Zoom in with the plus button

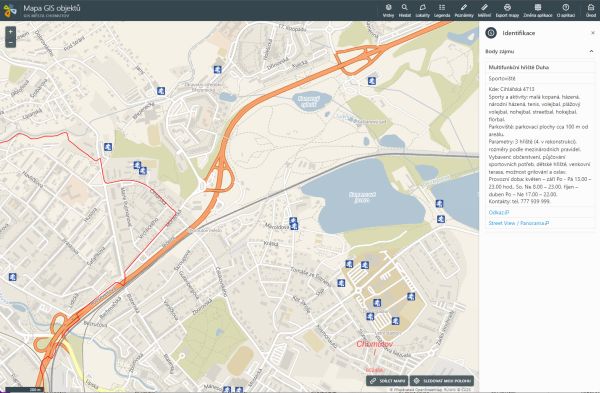click(10, 32)
